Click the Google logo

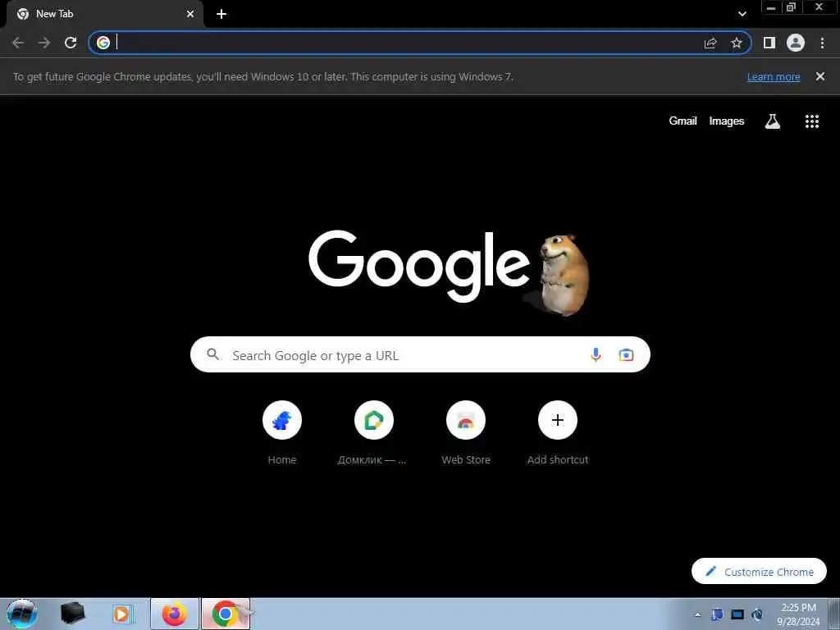419,267
